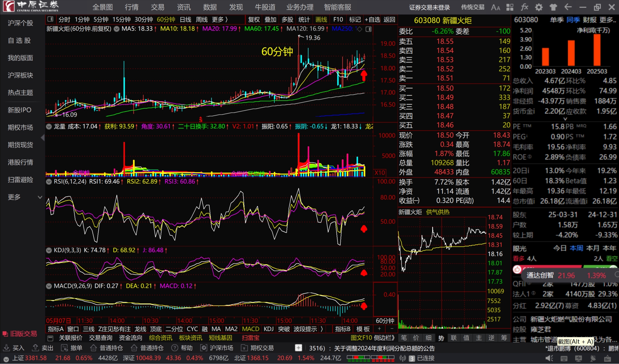The height and width of the screenshot is (364, 619).
Task: Open 扫雷宝 link
Action: click(x=251, y=338)
